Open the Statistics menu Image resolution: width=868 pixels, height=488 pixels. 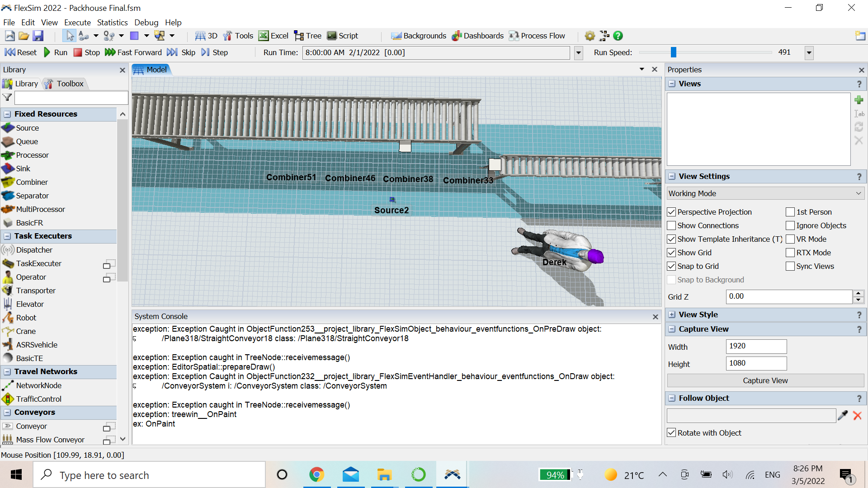(112, 22)
